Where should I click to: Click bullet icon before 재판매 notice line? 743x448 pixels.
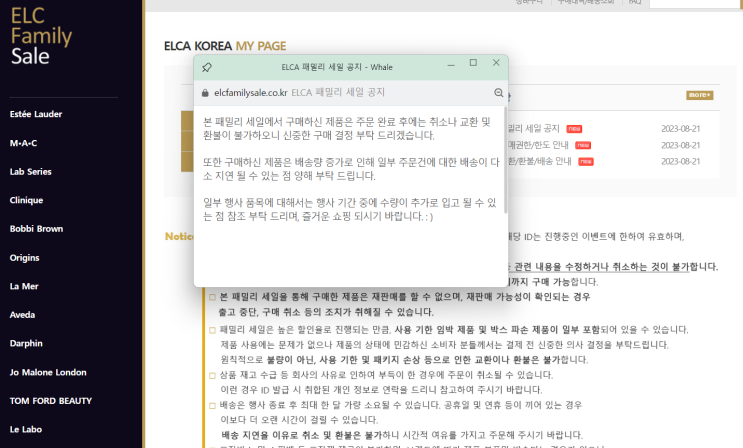pyautogui.click(x=212, y=297)
